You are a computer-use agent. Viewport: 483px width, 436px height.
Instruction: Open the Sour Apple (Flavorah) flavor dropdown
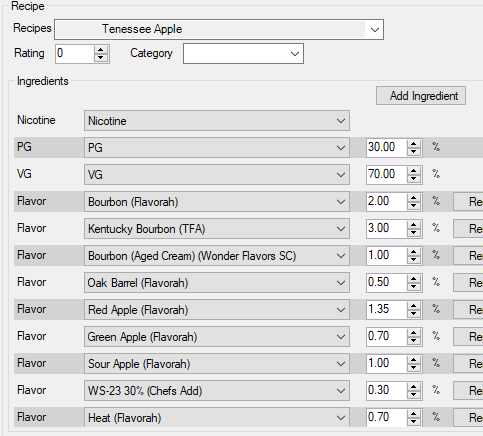tap(217, 364)
